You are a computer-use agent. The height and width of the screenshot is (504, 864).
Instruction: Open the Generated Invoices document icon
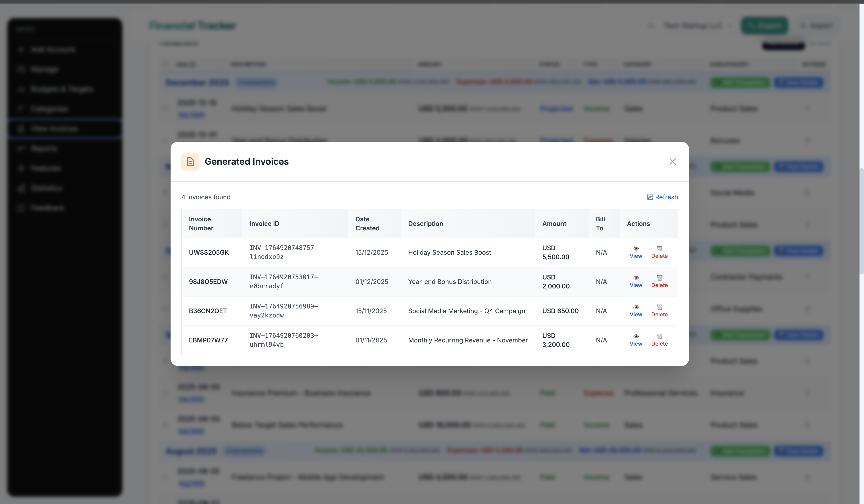tap(190, 162)
